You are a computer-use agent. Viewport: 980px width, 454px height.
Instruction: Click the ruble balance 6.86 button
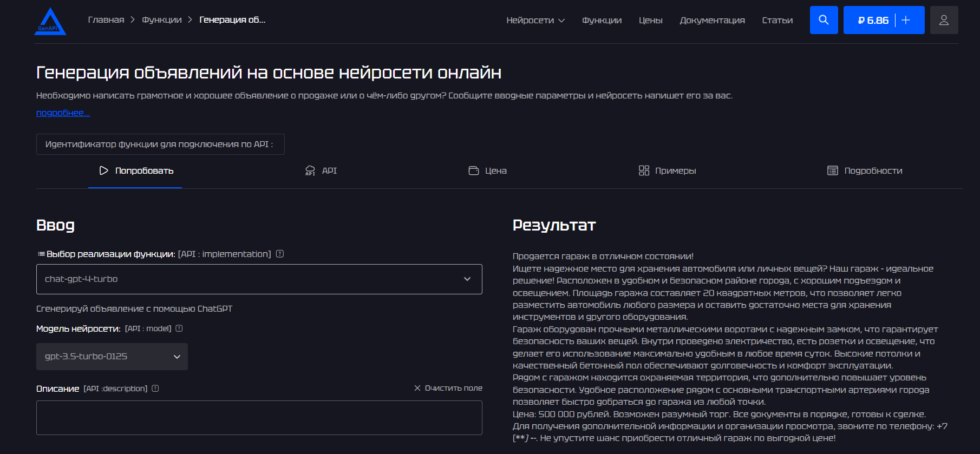coord(873,20)
